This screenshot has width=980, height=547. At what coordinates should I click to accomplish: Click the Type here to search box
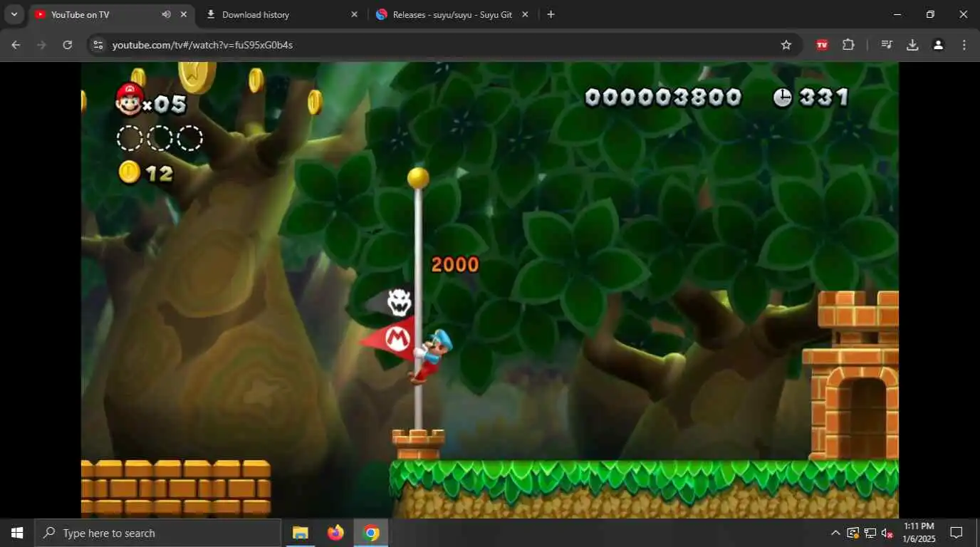point(158,533)
